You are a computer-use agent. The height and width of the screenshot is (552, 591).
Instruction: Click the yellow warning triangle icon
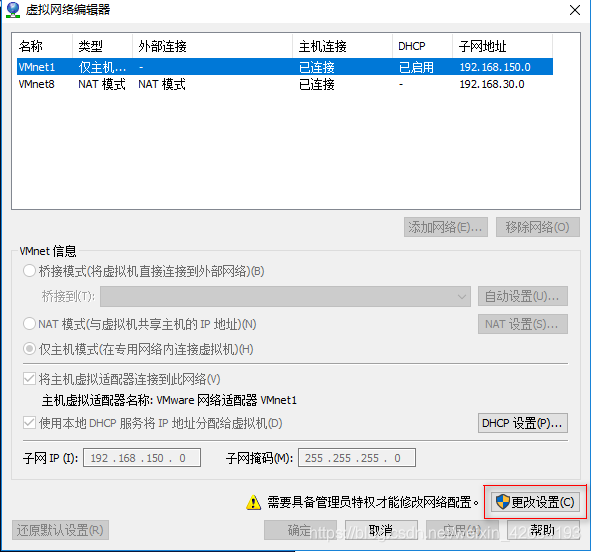253,502
